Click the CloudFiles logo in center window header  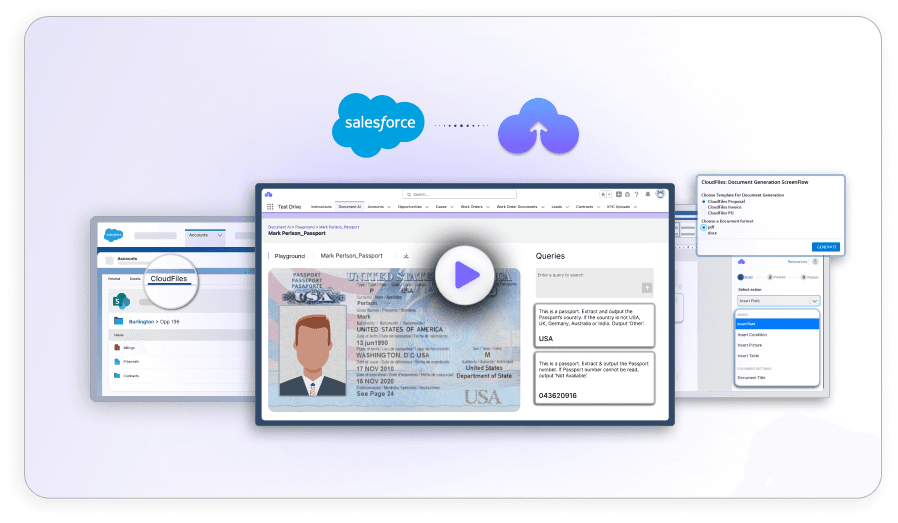tap(269, 195)
